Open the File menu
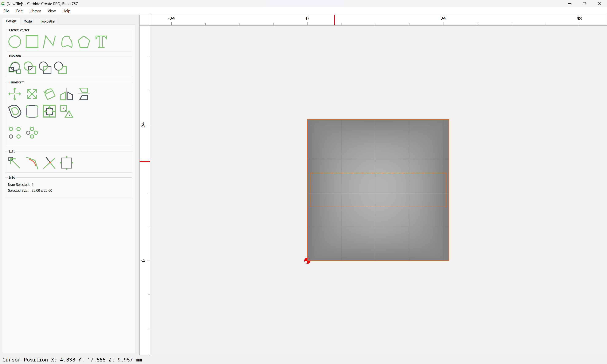The image size is (607, 364). pos(6,11)
